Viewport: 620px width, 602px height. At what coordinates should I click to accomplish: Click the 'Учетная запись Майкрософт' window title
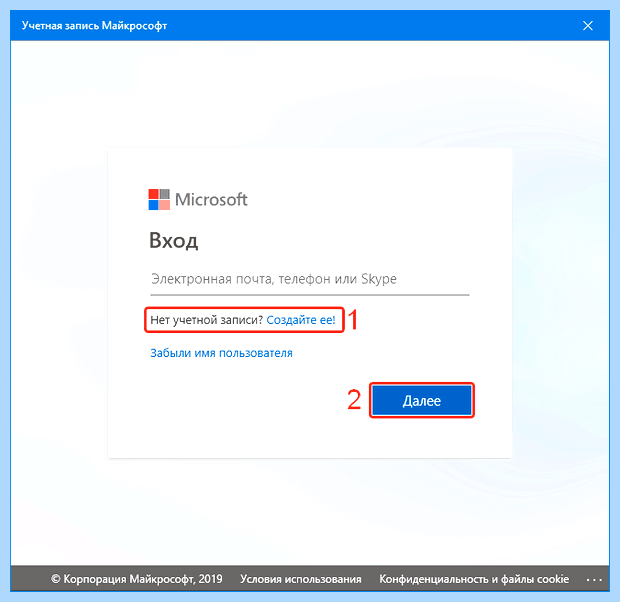point(94,26)
